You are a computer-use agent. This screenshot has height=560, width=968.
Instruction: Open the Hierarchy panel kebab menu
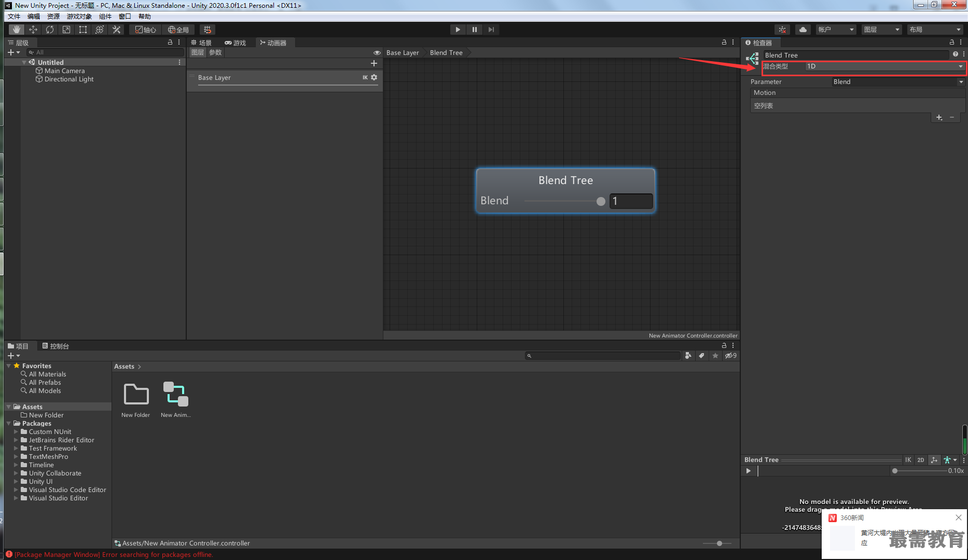pos(179,43)
